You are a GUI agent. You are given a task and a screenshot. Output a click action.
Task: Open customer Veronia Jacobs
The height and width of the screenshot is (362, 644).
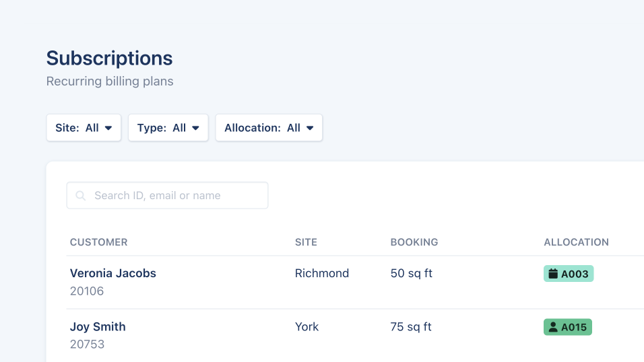pyautogui.click(x=113, y=273)
